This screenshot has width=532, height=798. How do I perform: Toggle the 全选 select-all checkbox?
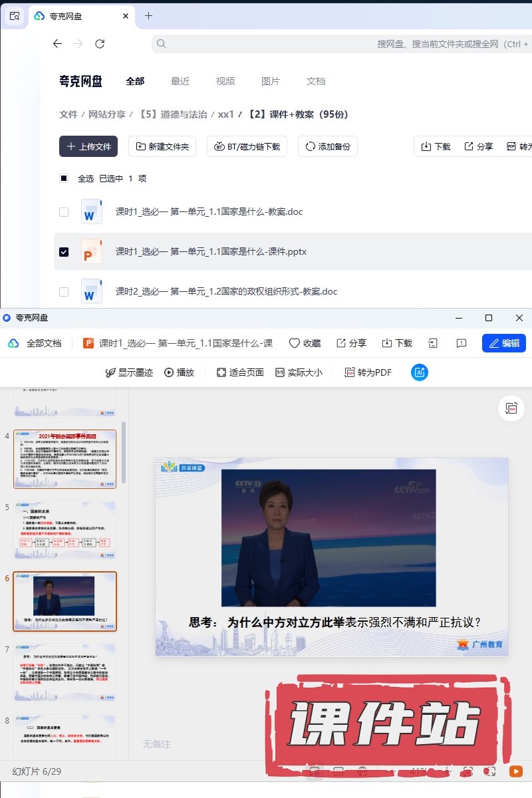pos(64,178)
